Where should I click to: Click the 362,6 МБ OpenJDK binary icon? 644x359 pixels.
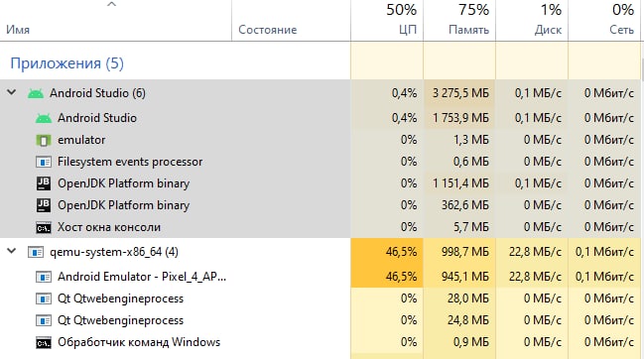(43, 205)
